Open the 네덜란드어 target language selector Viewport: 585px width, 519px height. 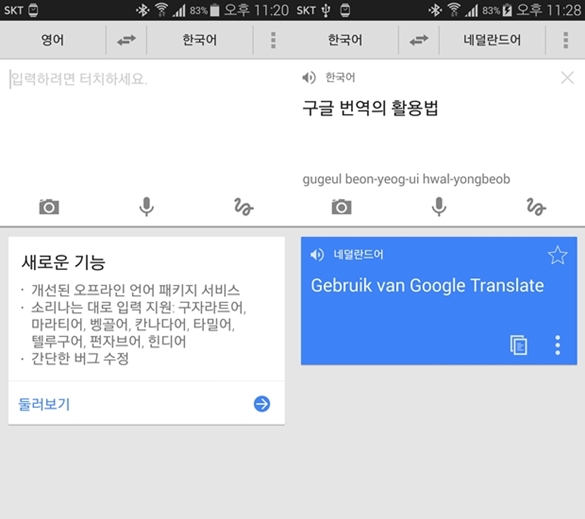click(492, 40)
